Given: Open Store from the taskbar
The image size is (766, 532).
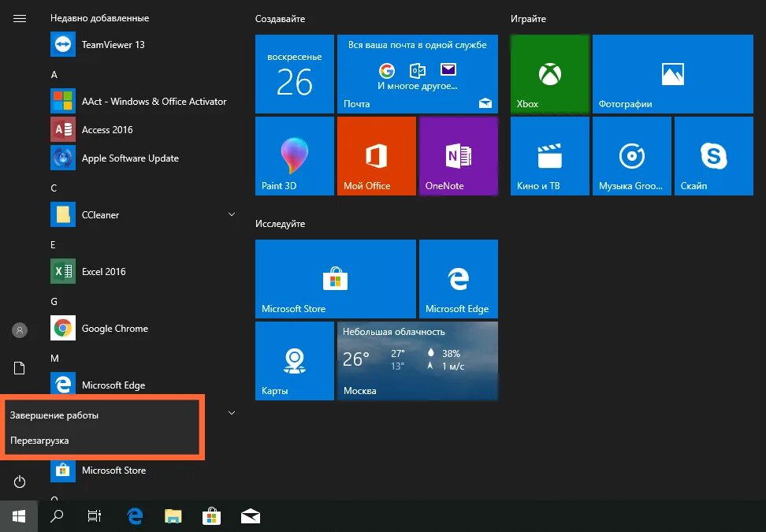Looking at the screenshot, I should pos(211,516).
